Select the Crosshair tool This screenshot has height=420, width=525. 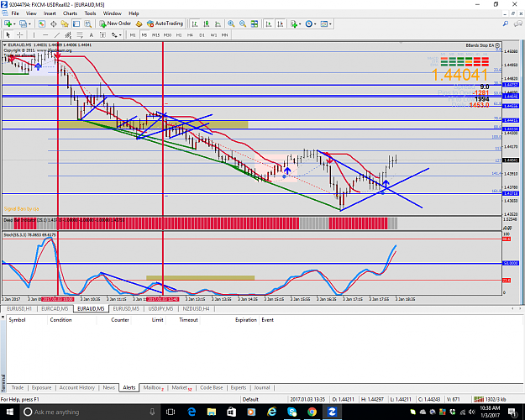click(20, 34)
